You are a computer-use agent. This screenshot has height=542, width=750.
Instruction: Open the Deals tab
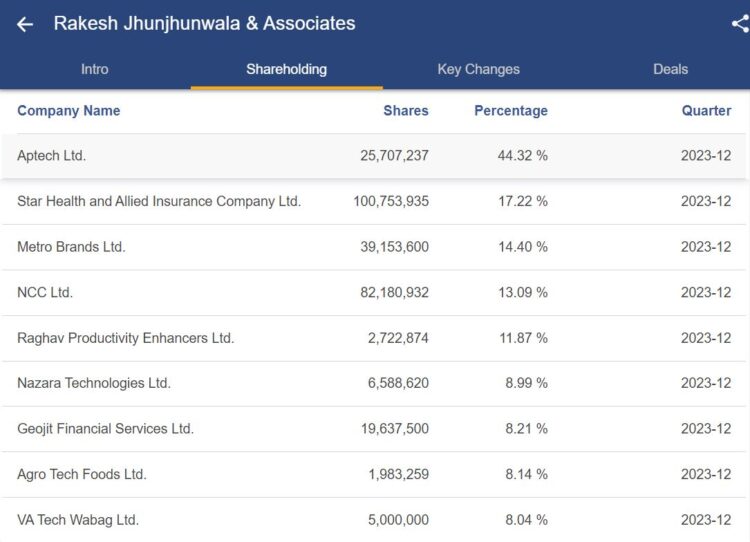tap(671, 69)
